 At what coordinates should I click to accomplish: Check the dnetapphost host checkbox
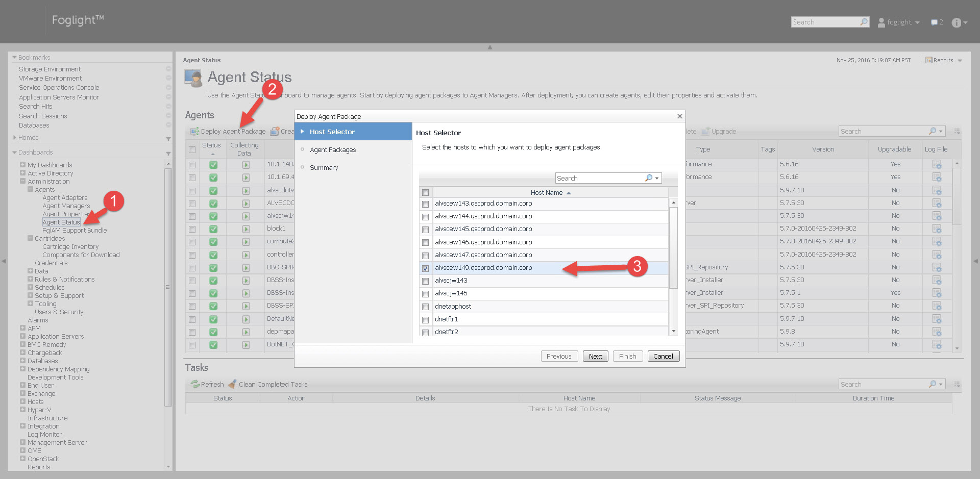425,307
